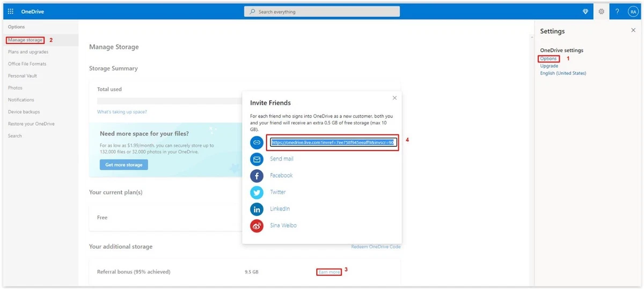Click Redeem OneDrive Code link
Image resolution: width=644 pixels, height=289 pixels.
(376, 247)
